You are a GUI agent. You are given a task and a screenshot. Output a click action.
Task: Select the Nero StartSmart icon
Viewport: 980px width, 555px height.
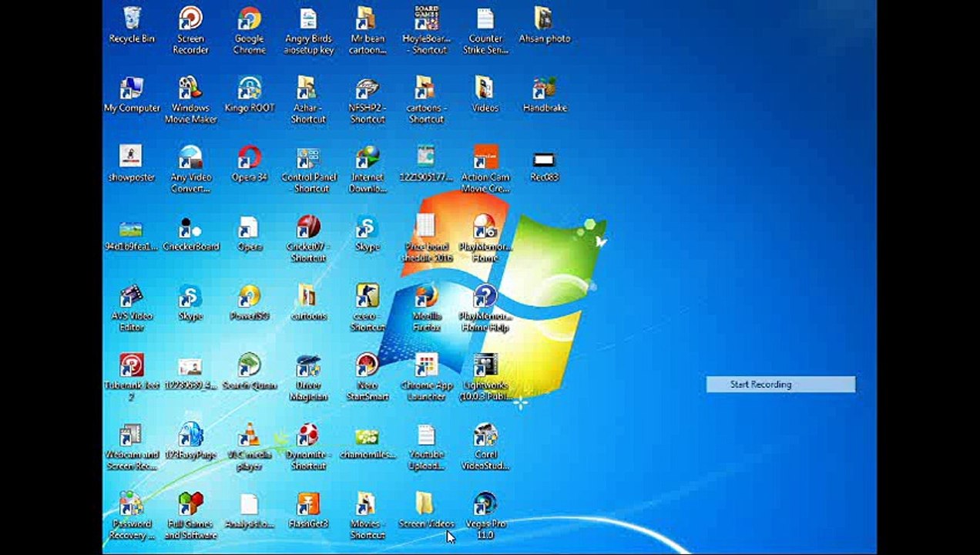(x=367, y=377)
